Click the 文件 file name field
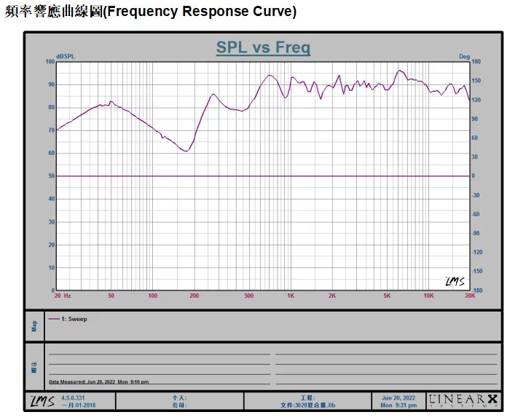The width and height of the screenshot is (510, 420). 307,405
